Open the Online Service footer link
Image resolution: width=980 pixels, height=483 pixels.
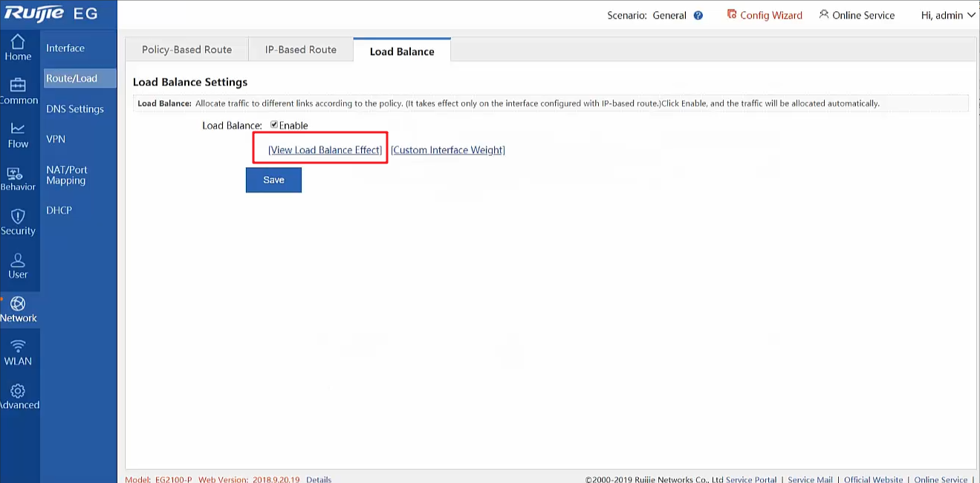coord(941,479)
